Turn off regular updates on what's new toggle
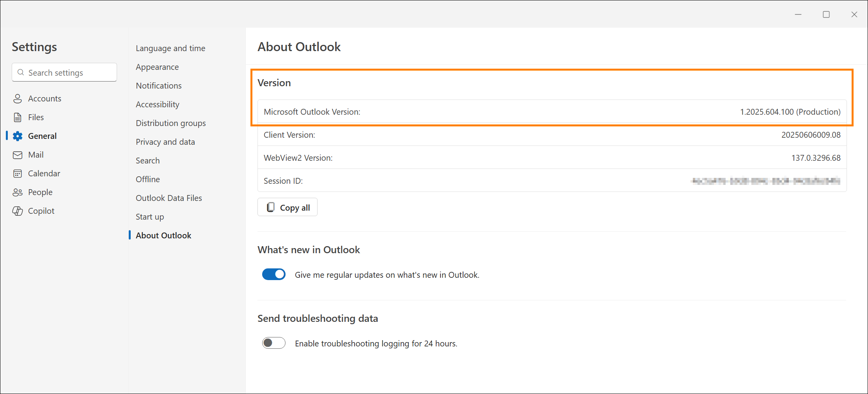Viewport: 868px width, 394px height. click(x=274, y=275)
